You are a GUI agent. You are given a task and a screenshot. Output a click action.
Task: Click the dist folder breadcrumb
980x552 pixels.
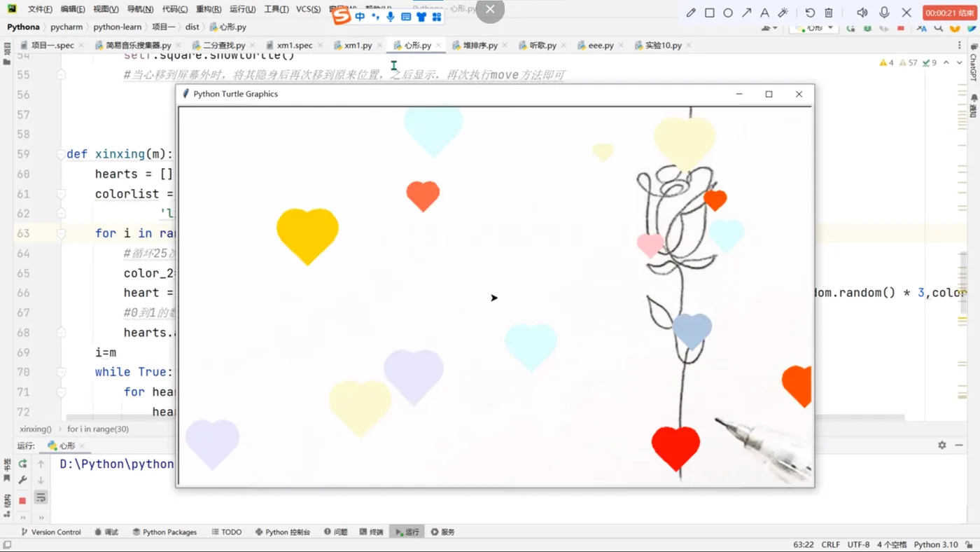pos(192,27)
